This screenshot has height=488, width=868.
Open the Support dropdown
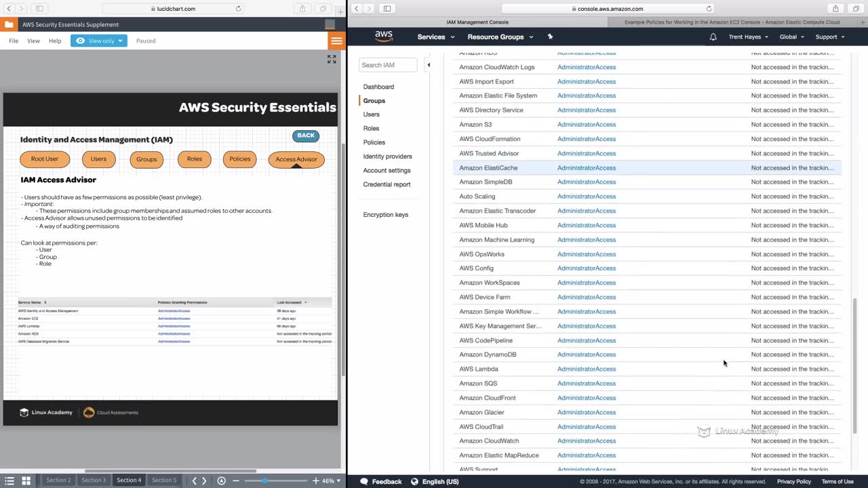pyautogui.click(x=830, y=37)
